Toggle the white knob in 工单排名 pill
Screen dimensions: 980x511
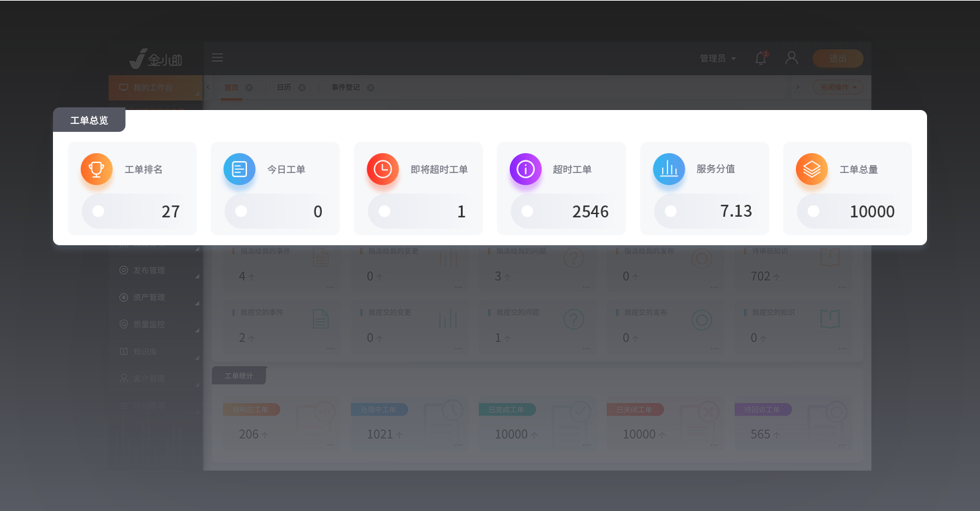[x=98, y=211]
